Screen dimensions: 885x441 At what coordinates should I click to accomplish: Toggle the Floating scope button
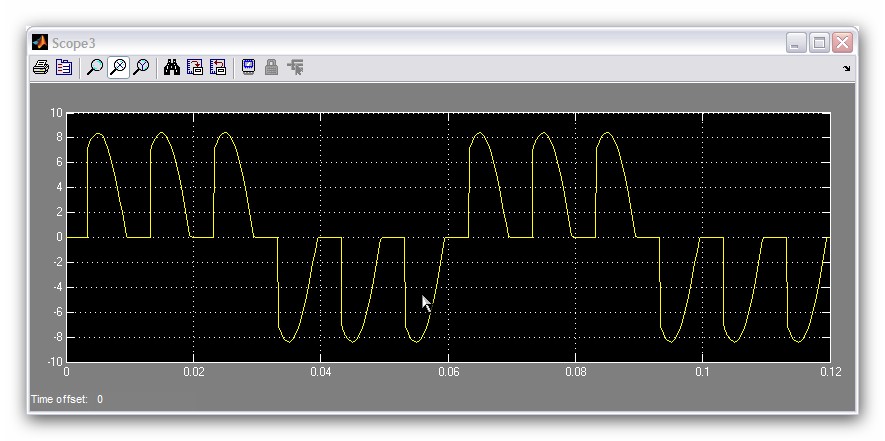click(x=248, y=68)
